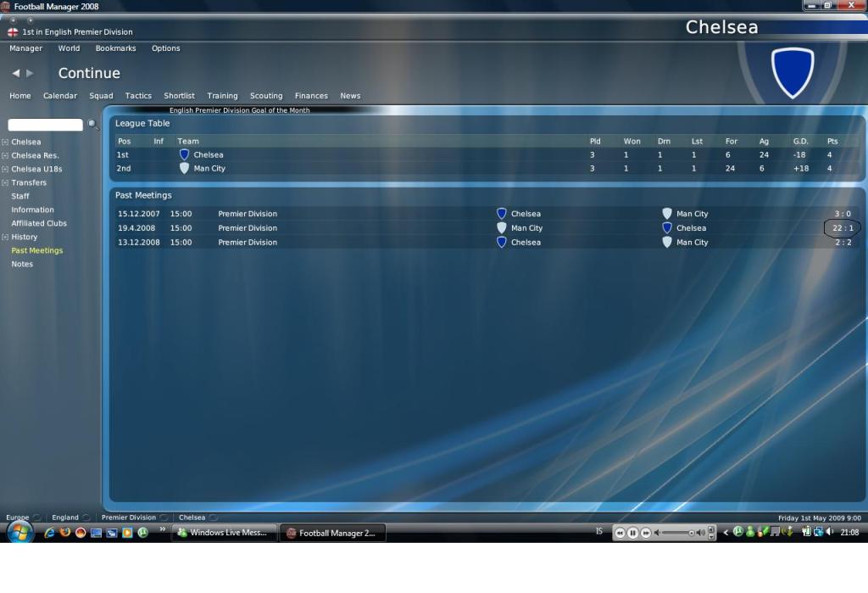Skip to previous track in taskbar player
Screen dimensions: 868x593
[x=620, y=533]
